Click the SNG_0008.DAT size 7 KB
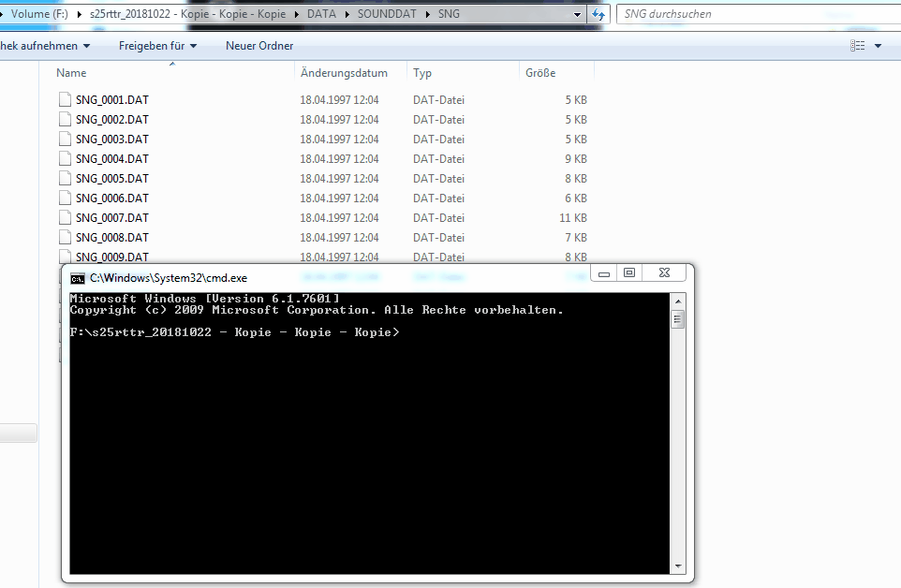Image resolution: width=901 pixels, height=588 pixels. 576,237
